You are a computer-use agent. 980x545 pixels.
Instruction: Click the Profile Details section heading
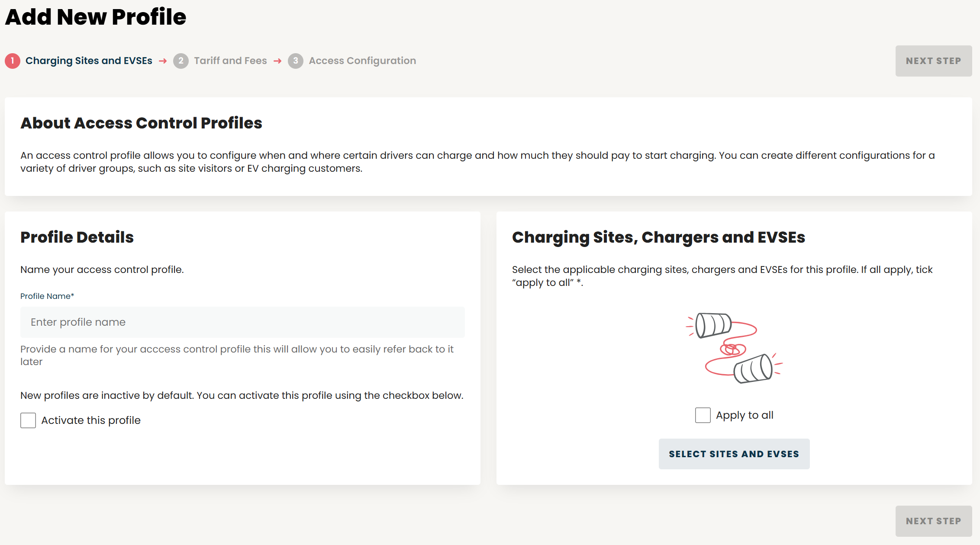point(77,237)
